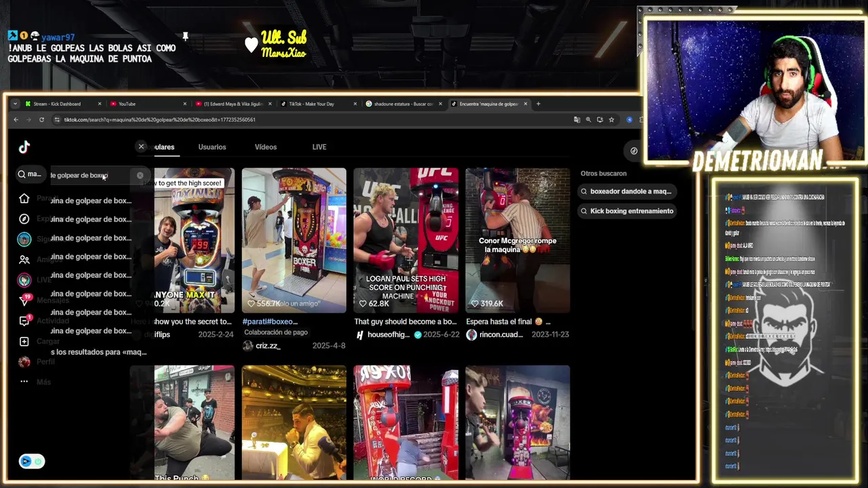Screen dimensions: 868x488
Task: Select the Populares results tab
Action: tap(164, 147)
